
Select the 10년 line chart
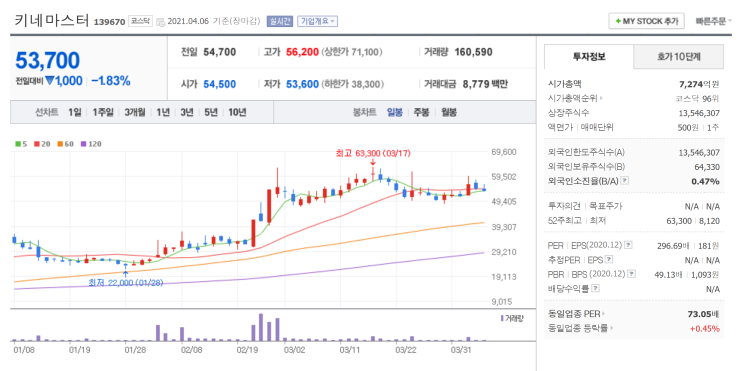237,113
